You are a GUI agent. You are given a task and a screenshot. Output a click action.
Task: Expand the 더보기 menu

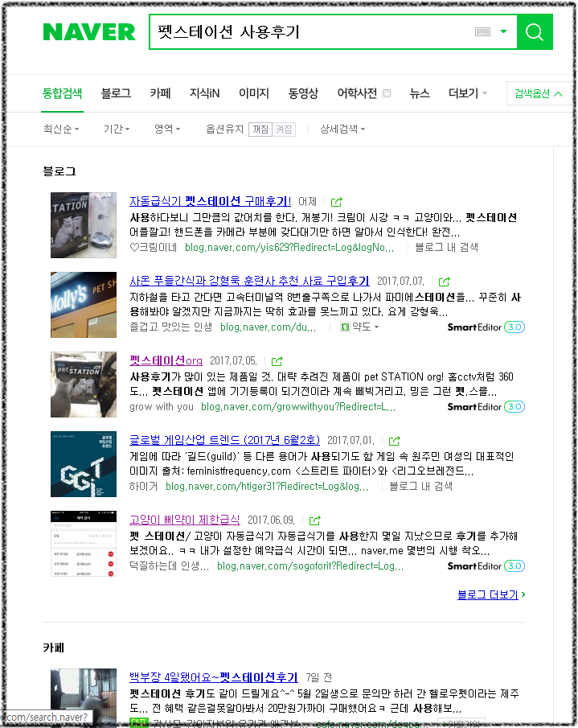pyautogui.click(x=468, y=93)
